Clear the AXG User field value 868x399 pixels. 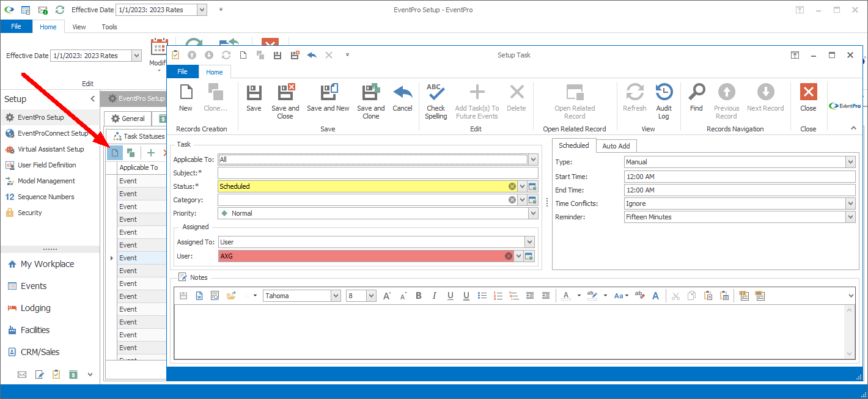509,256
